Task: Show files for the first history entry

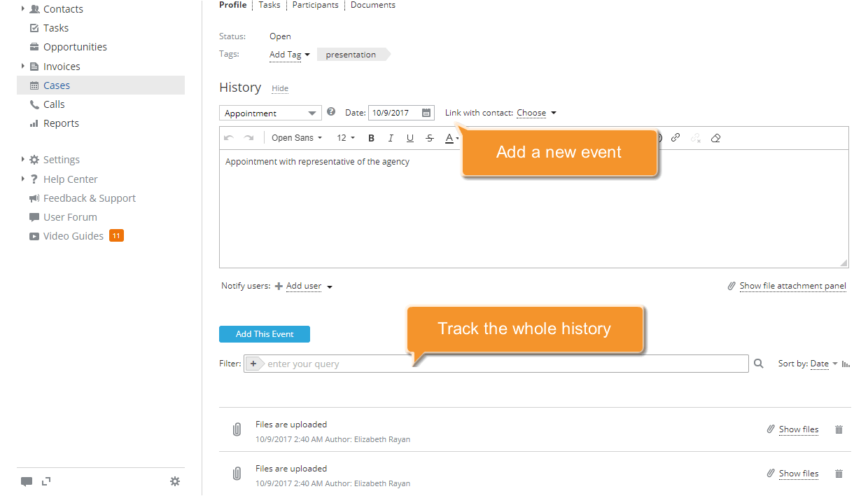Action: 798,429
